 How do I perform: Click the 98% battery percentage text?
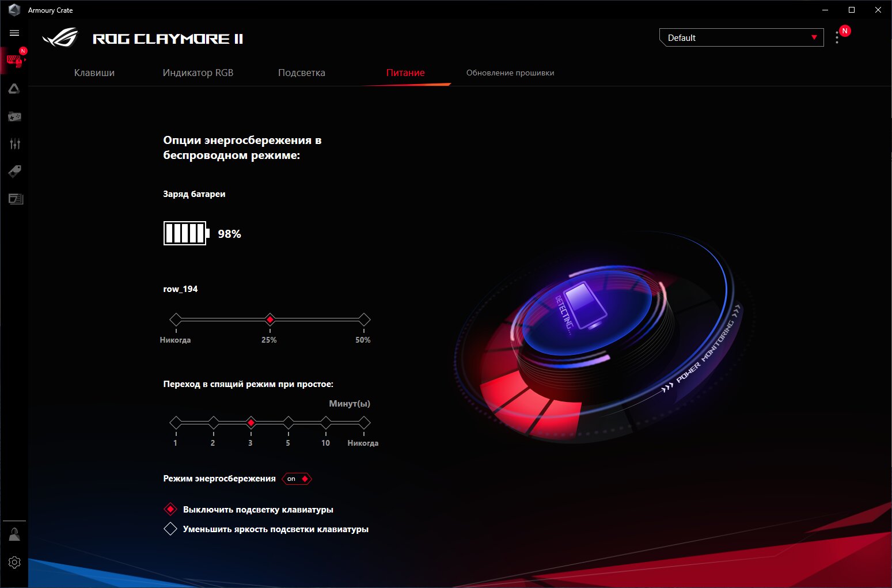[229, 234]
